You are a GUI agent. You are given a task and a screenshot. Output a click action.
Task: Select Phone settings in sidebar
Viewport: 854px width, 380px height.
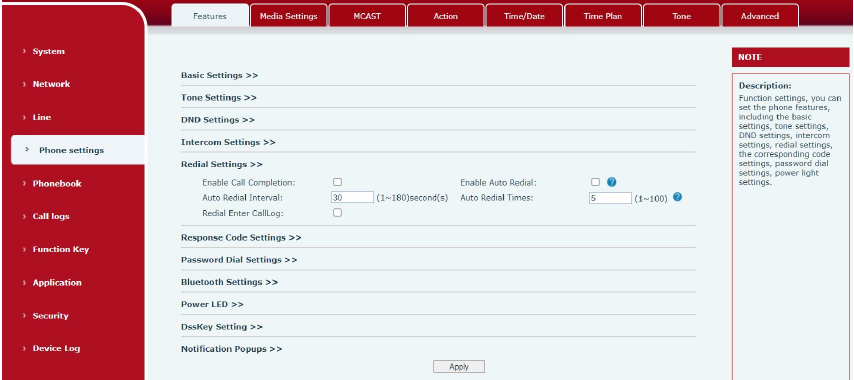(78, 150)
